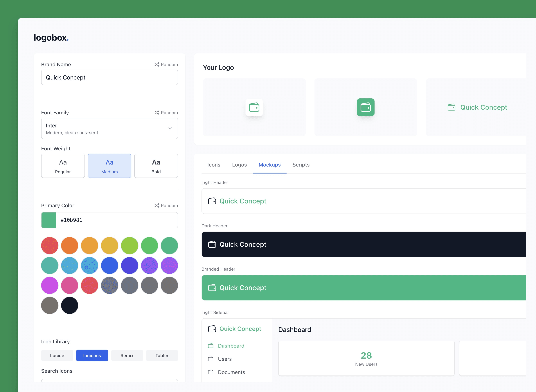Switch to the Mockups tab
The width and height of the screenshot is (536, 392).
click(269, 165)
